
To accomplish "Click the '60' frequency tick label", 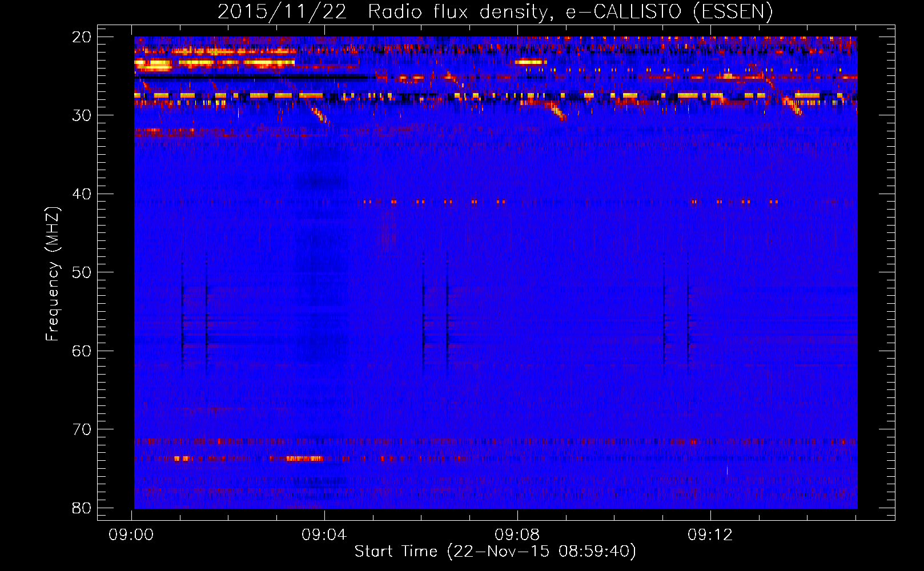I will click(x=82, y=351).
